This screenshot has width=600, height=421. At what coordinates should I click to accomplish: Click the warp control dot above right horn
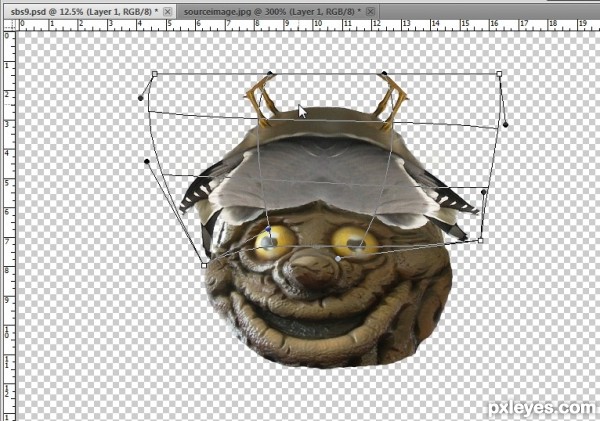(x=384, y=73)
